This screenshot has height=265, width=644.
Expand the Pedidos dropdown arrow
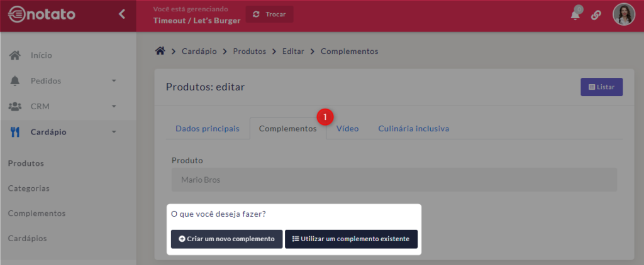(114, 81)
